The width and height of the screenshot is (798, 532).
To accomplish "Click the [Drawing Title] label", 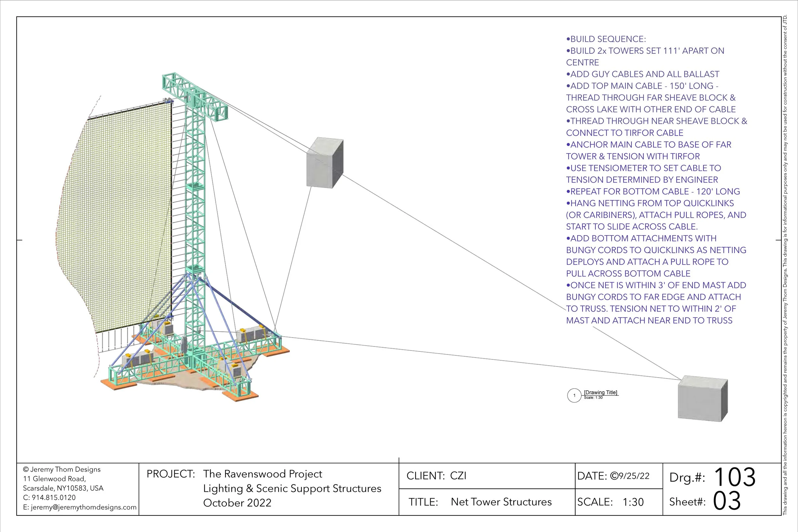I will coord(600,392).
